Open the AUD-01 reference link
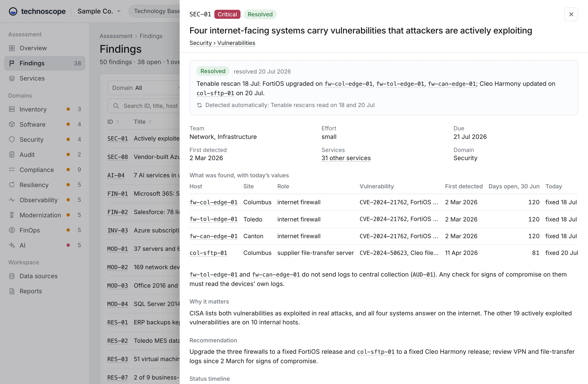 (x=423, y=275)
